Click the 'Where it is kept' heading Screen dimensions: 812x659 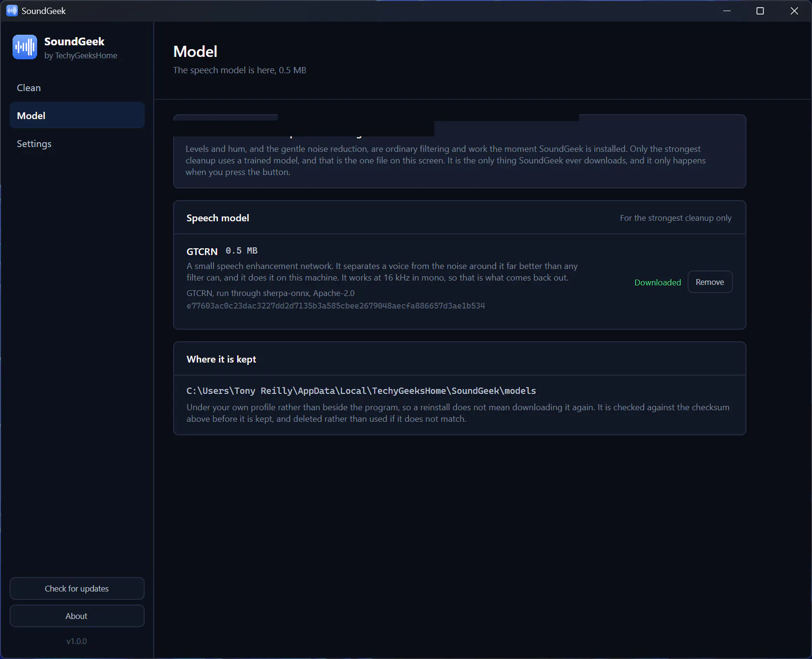point(221,359)
